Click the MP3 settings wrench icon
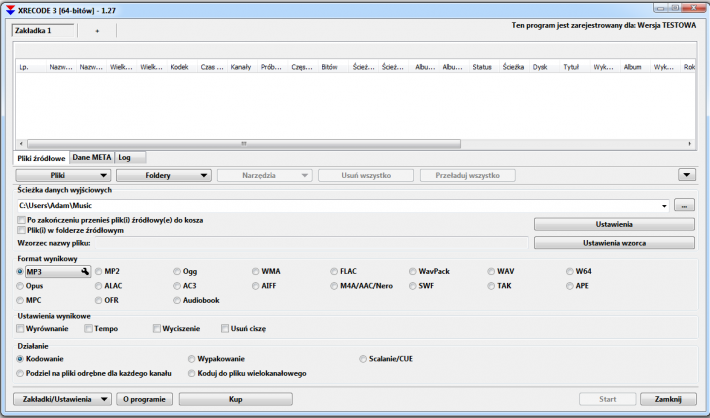 [x=85, y=271]
